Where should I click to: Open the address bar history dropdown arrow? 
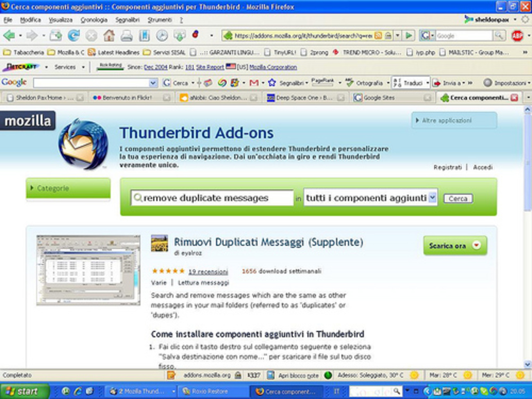(x=397, y=36)
